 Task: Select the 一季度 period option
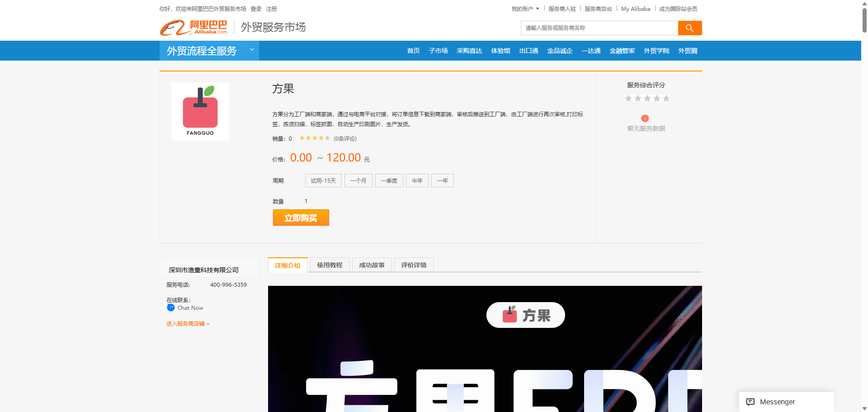pyautogui.click(x=389, y=180)
